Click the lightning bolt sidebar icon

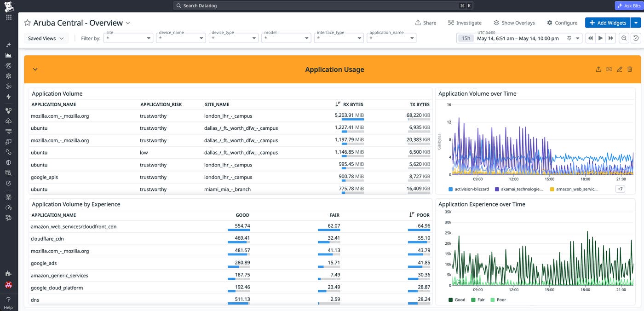(9, 97)
